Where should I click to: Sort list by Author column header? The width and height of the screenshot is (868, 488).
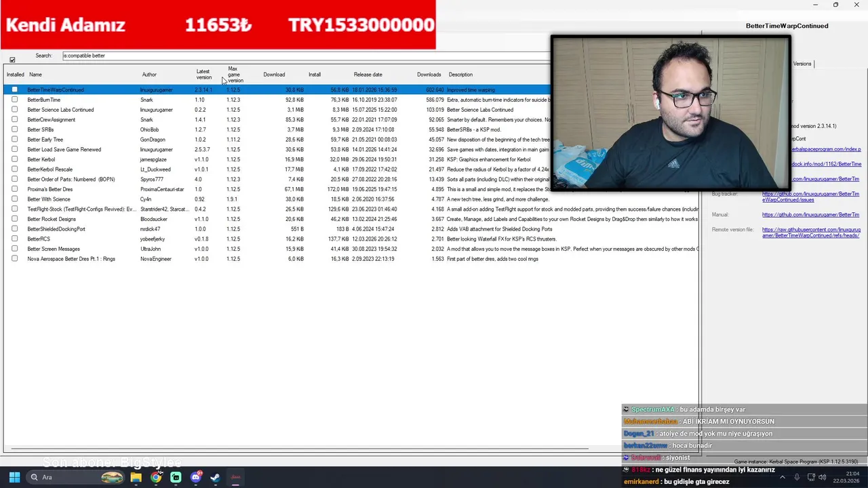click(x=149, y=75)
